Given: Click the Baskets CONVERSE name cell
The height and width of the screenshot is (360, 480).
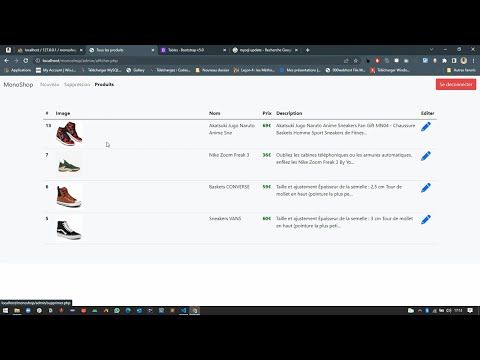Looking at the screenshot, I should (x=229, y=187).
